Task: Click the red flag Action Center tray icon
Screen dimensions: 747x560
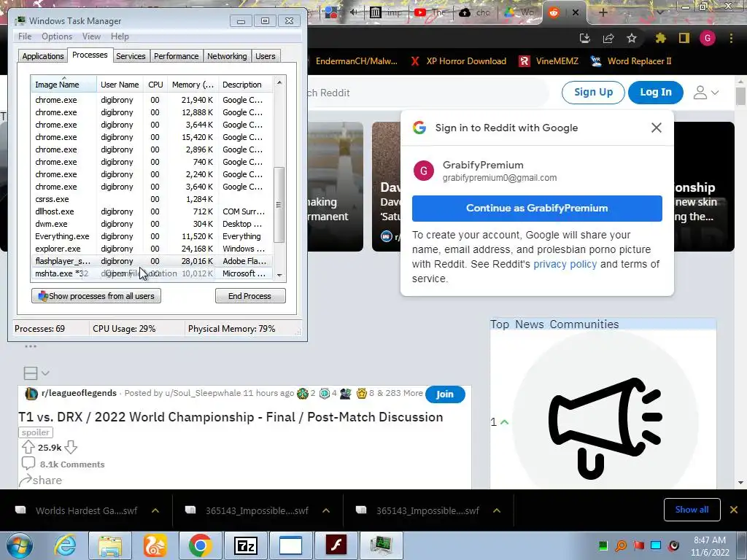Action: [x=638, y=545]
